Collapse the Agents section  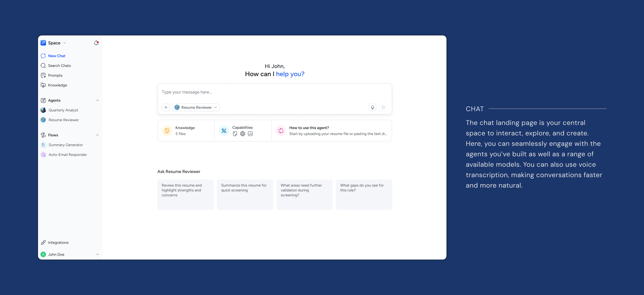(x=97, y=100)
